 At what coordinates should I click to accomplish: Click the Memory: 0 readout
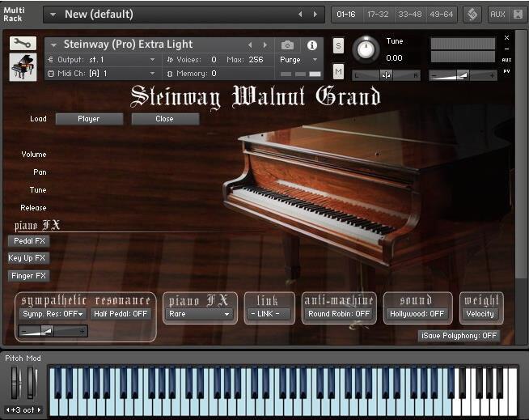pyautogui.click(x=192, y=74)
